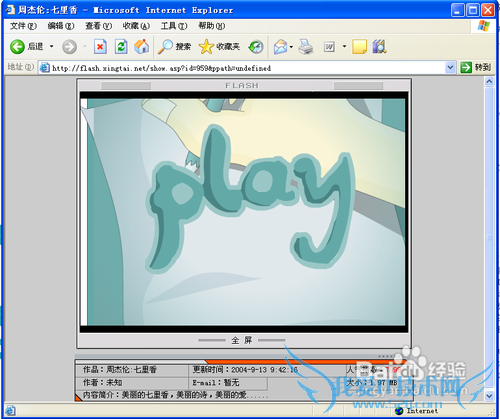Screen dimensions: 500x419
Task: Click the green Back arrow button
Action: [17, 47]
